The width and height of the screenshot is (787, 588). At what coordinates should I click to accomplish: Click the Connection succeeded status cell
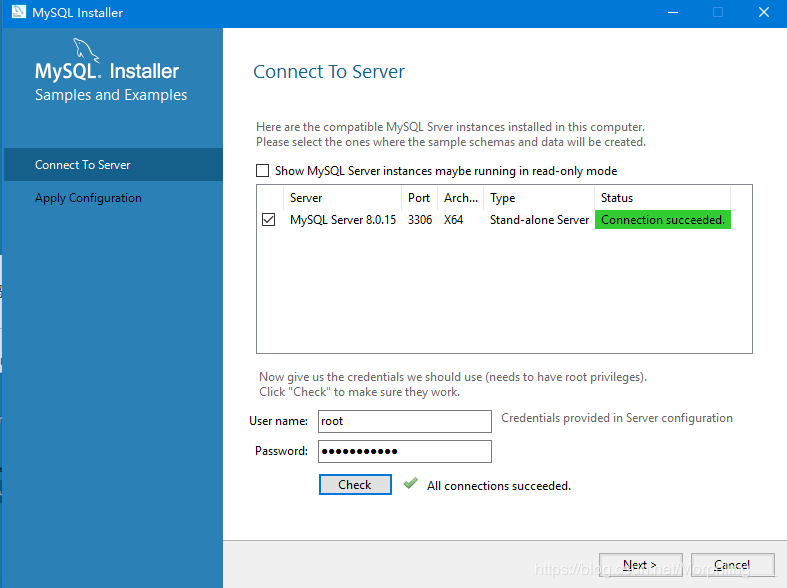coord(663,220)
